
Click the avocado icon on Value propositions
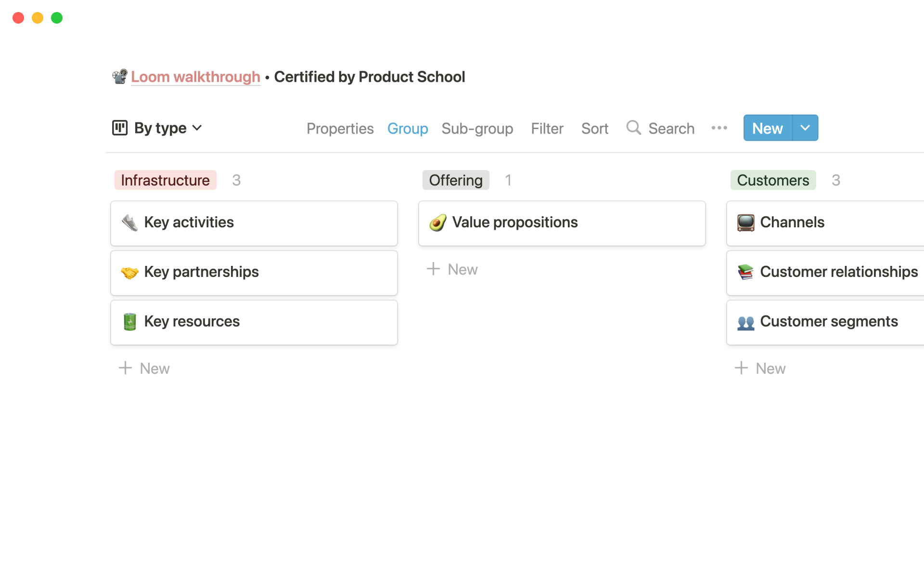[437, 223]
